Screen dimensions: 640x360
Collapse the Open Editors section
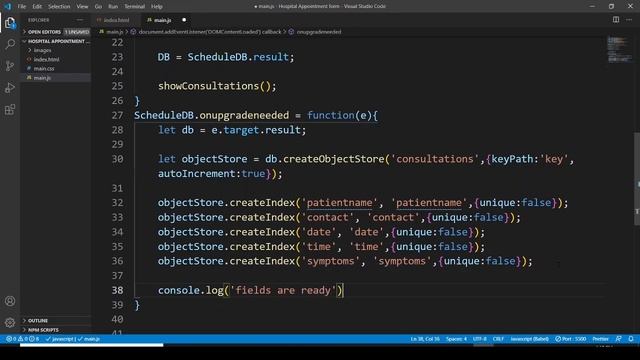(44, 32)
